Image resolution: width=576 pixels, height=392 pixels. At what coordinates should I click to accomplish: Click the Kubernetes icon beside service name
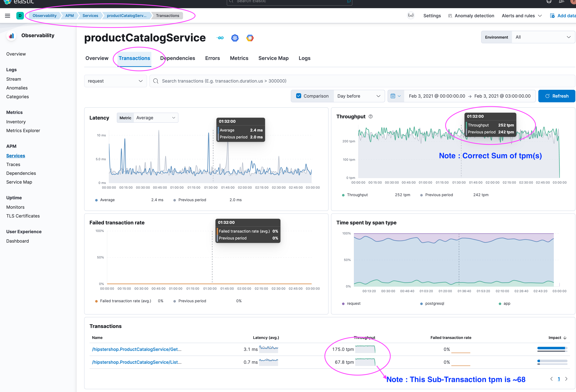click(235, 38)
